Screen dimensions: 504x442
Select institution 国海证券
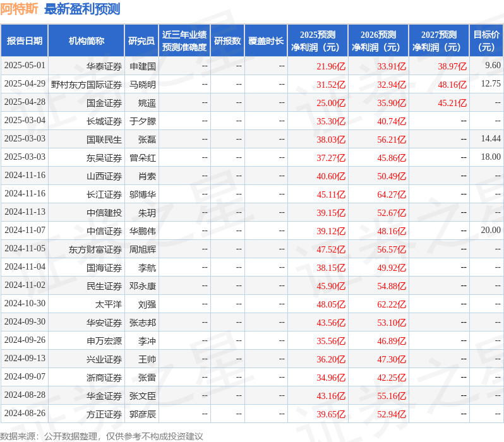coord(104,268)
